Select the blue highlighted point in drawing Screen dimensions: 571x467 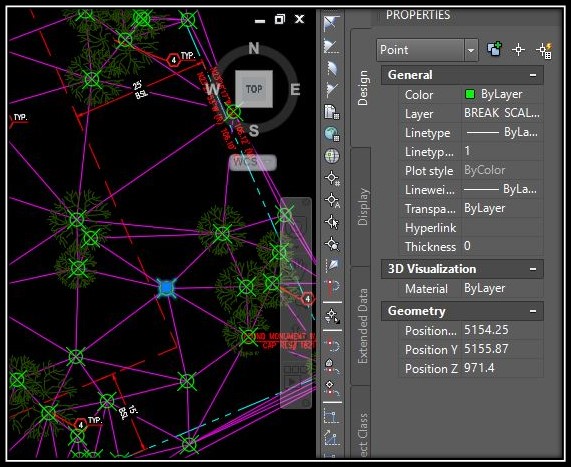pos(166,287)
